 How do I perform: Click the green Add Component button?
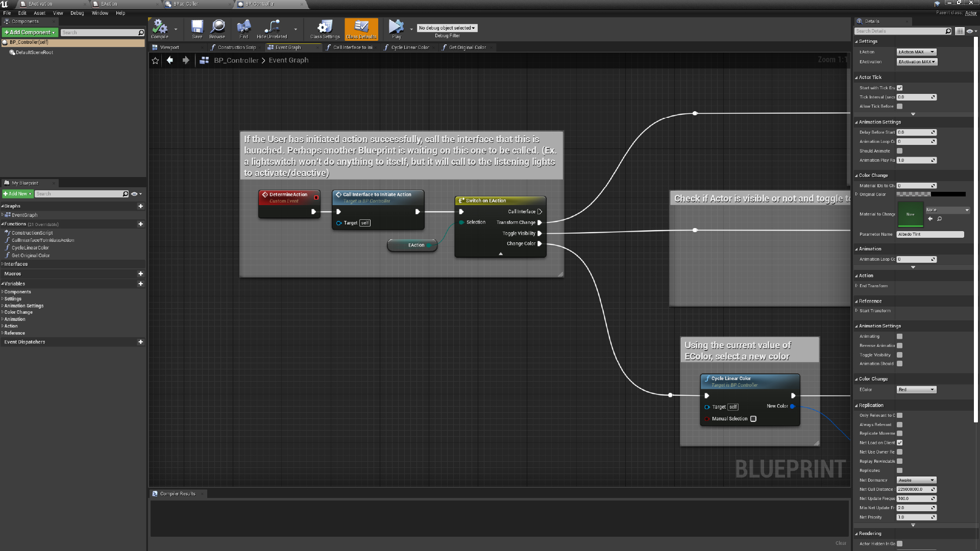(x=30, y=32)
